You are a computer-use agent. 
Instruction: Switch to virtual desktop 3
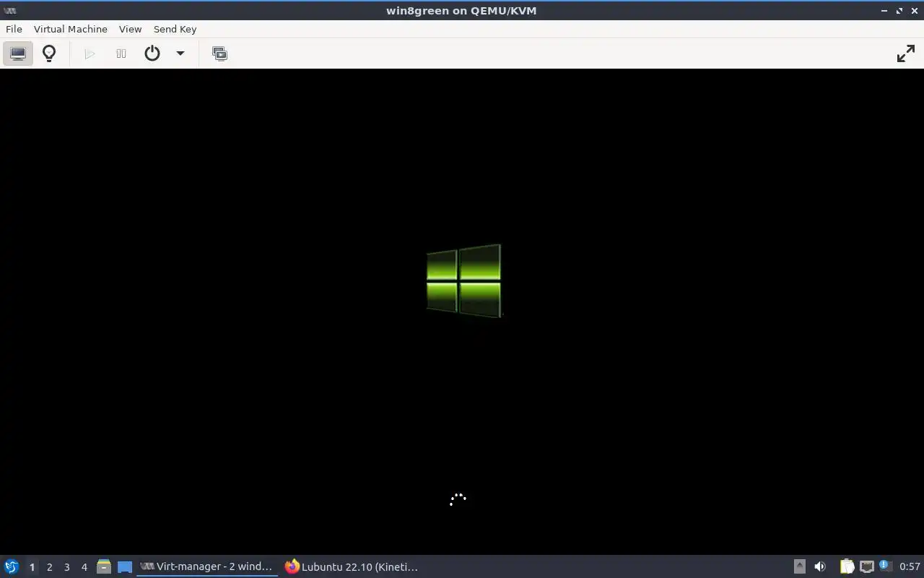click(66, 566)
